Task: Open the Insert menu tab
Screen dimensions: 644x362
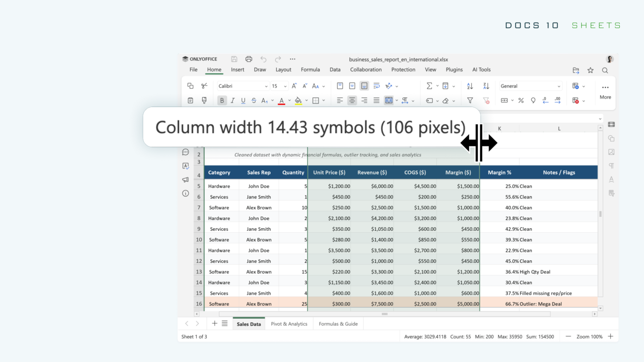Action: (237, 70)
